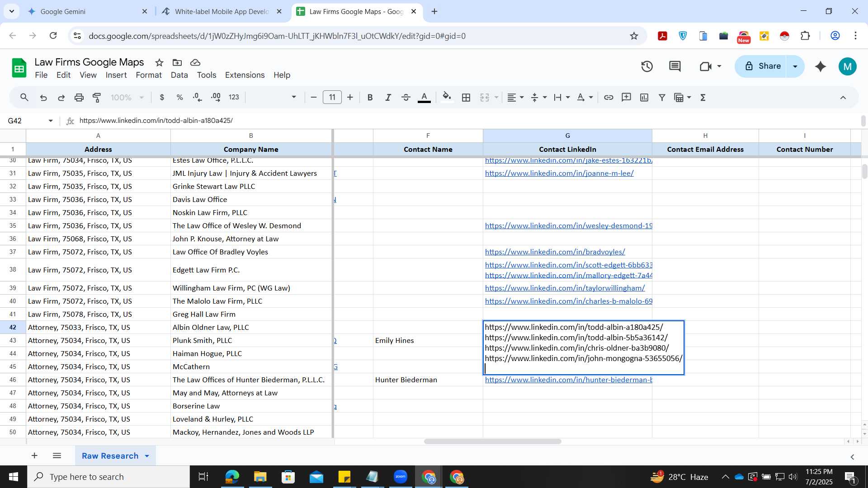Screen dimensions: 868x488
Task: Open the fill color picker
Action: (x=447, y=97)
